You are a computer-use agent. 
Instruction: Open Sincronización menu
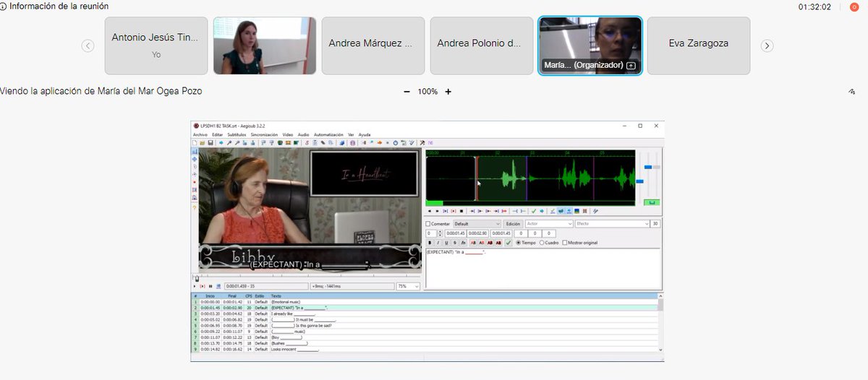[264, 134]
